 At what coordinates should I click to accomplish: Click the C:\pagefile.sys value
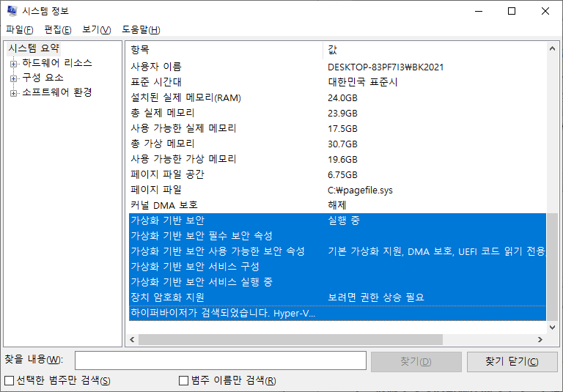pyautogui.click(x=360, y=190)
